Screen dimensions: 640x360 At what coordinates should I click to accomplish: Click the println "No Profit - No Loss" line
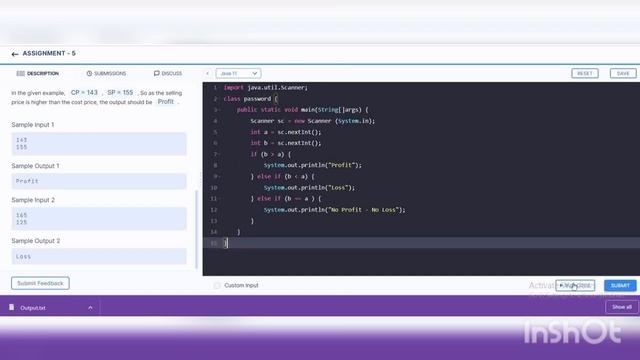(334, 210)
